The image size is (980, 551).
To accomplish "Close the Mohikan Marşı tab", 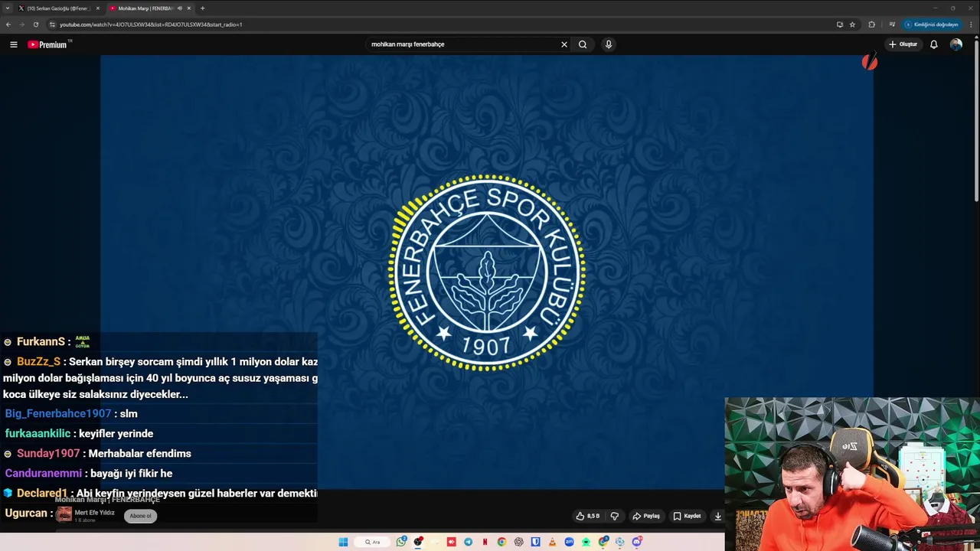I will 189,8.
